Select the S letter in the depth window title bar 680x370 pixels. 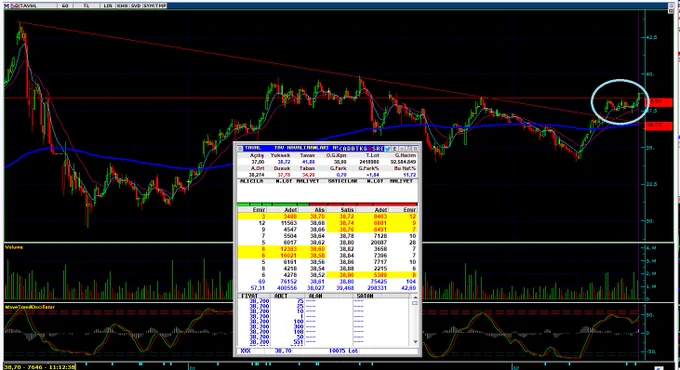click(374, 148)
